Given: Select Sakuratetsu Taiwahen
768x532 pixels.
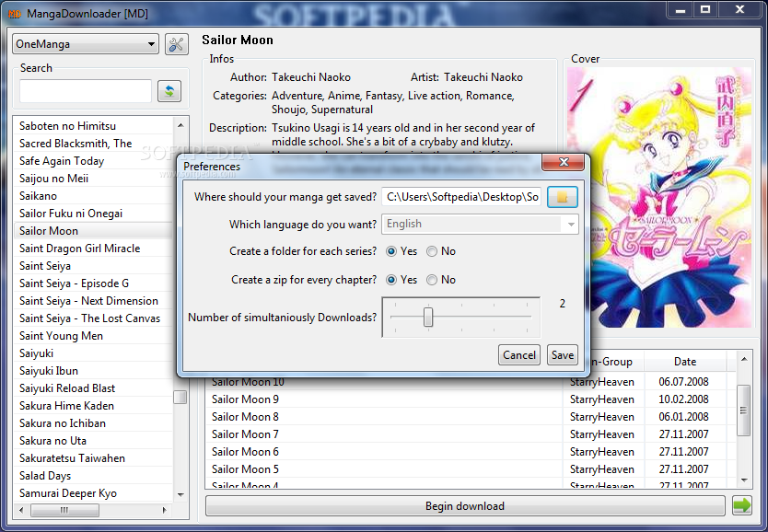Looking at the screenshot, I should 93,458.
